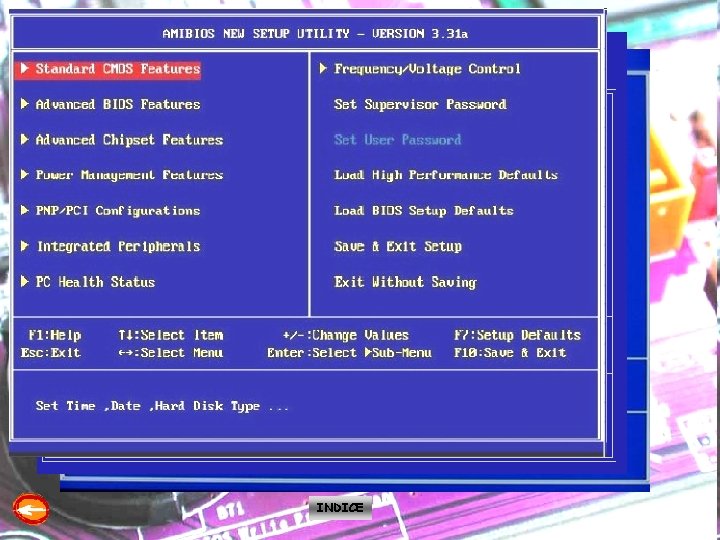Click the Enter:Select Sub-Menu hint
The height and width of the screenshot is (540, 720).
(x=349, y=353)
